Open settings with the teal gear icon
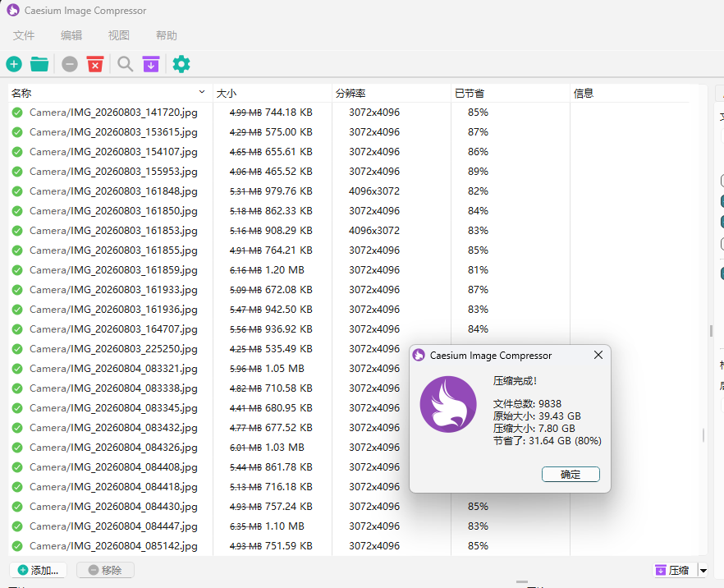The image size is (724, 588). (181, 64)
